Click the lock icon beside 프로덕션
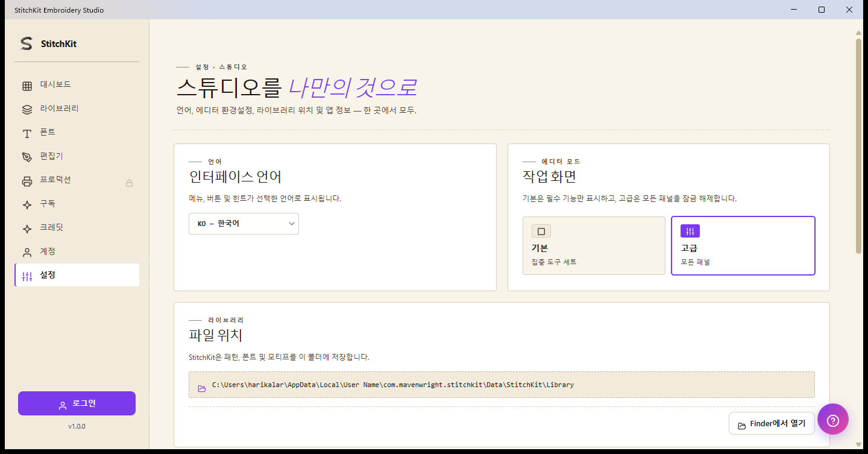This screenshot has width=868, height=454. pyautogui.click(x=129, y=183)
